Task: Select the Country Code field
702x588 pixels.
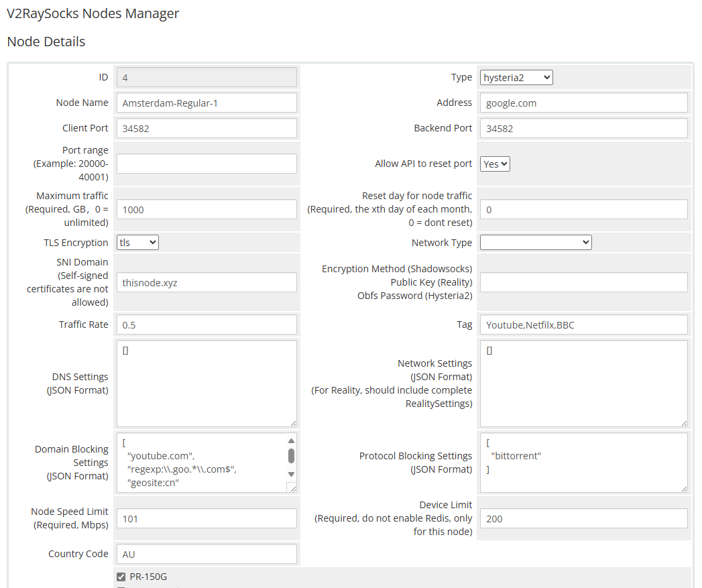Action: 207,554
